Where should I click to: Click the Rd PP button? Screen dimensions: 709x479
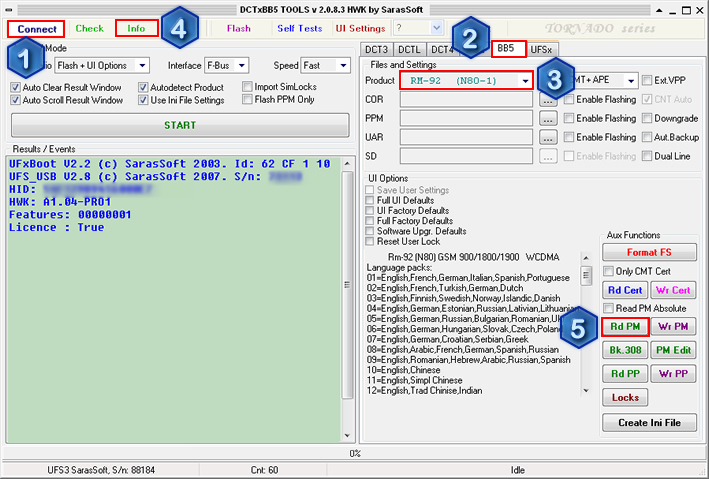click(625, 374)
